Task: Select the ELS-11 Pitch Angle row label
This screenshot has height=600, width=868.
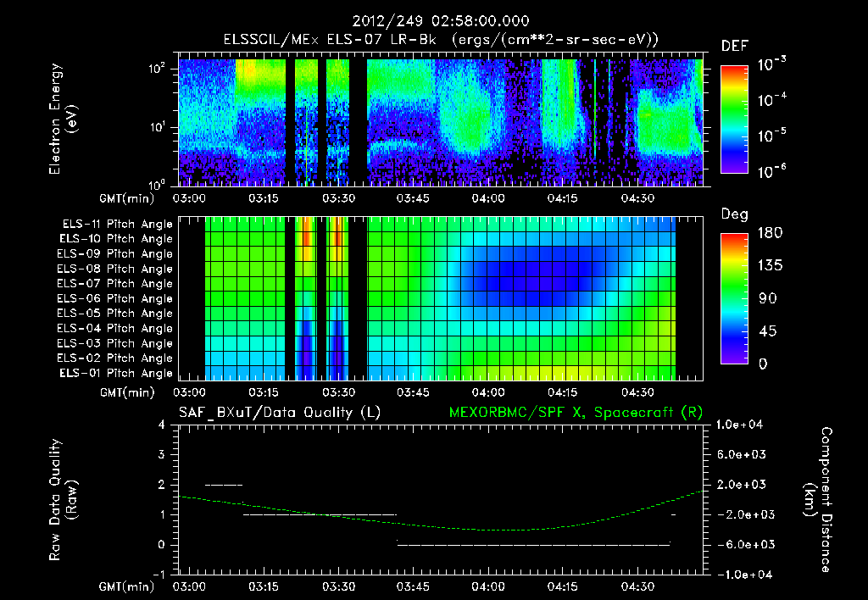Action: tap(117, 225)
